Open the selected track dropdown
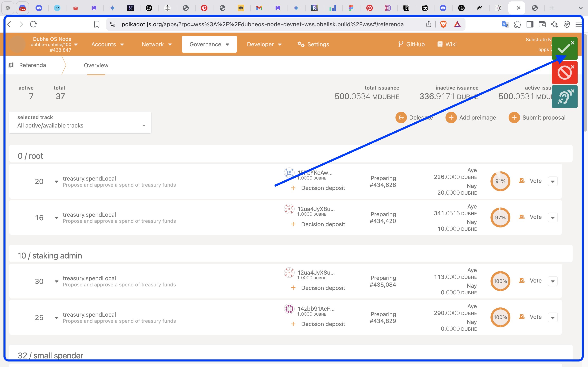Screen dimensions: 588x367 80,123
